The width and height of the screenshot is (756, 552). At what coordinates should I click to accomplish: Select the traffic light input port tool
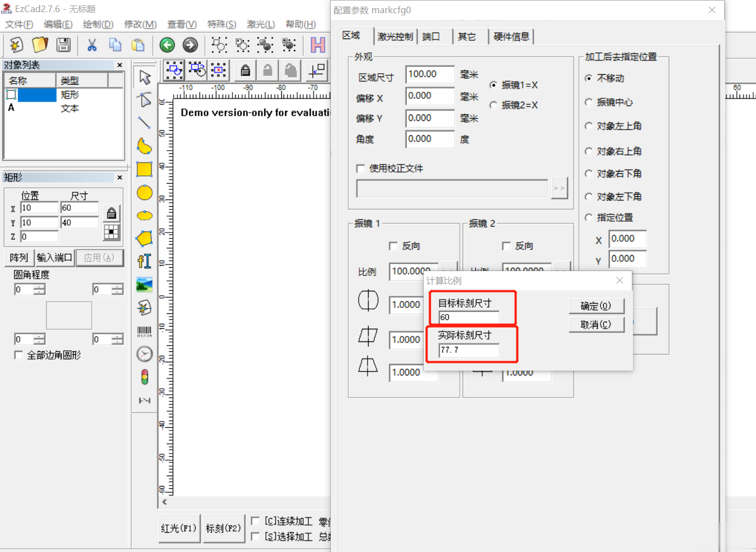click(x=144, y=377)
